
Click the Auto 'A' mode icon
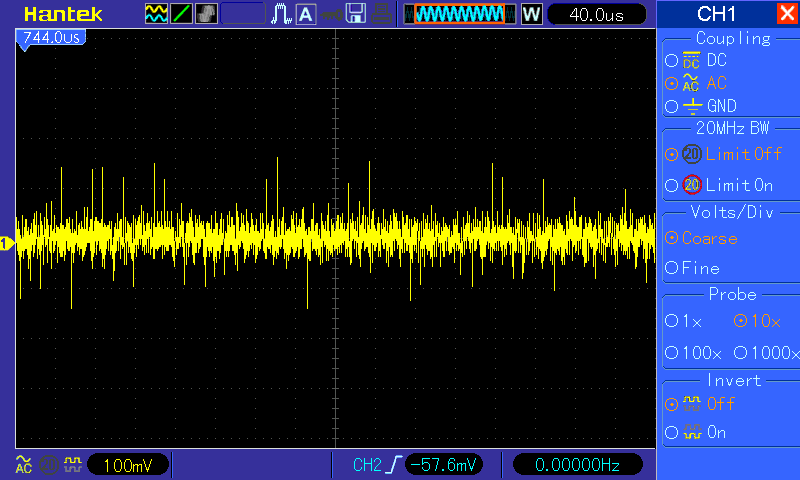tap(306, 14)
